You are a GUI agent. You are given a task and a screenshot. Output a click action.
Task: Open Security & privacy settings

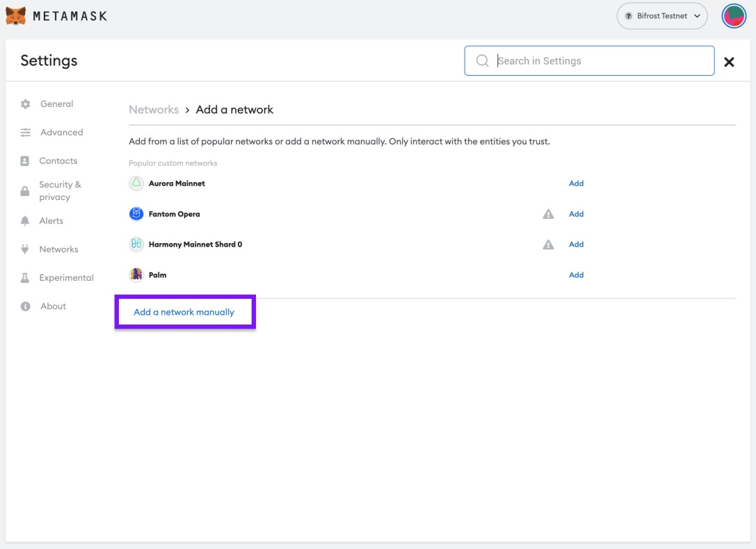coord(60,191)
